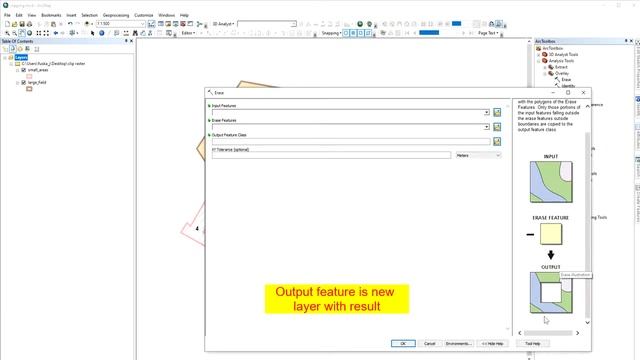Collapse the Analysis Tools toolbox
The image size is (640, 360).
pyautogui.click(x=539, y=61)
